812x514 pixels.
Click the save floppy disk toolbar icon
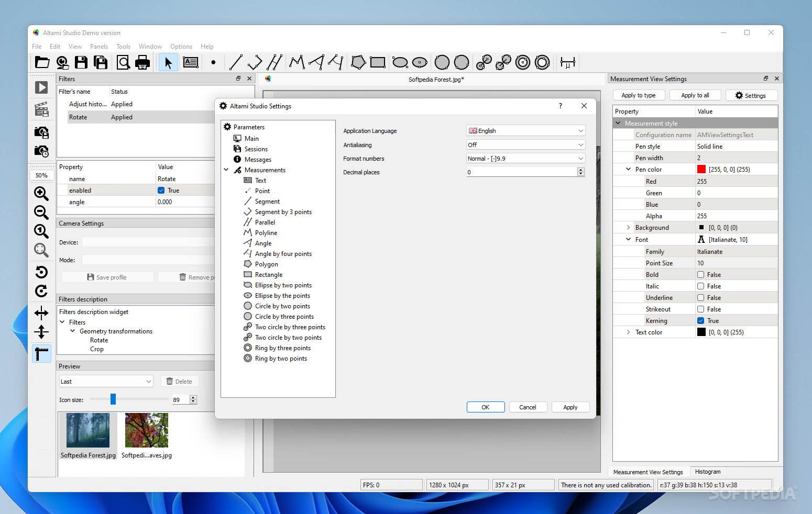[81, 62]
